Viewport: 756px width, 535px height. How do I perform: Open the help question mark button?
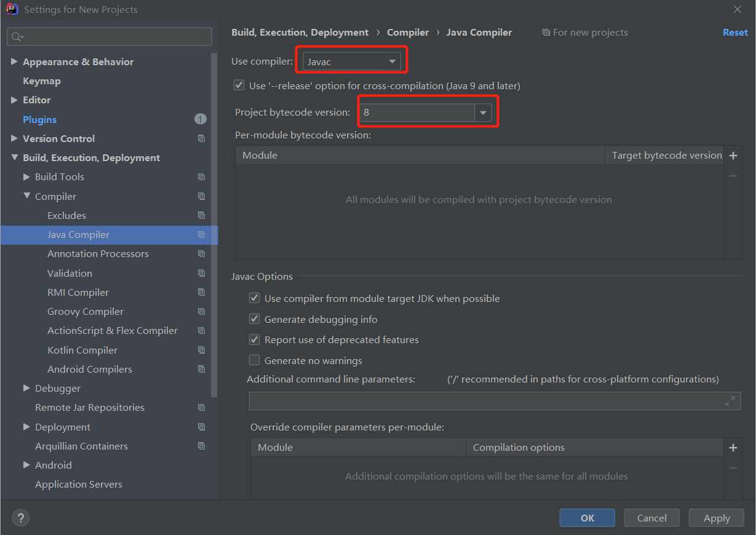pos(20,518)
